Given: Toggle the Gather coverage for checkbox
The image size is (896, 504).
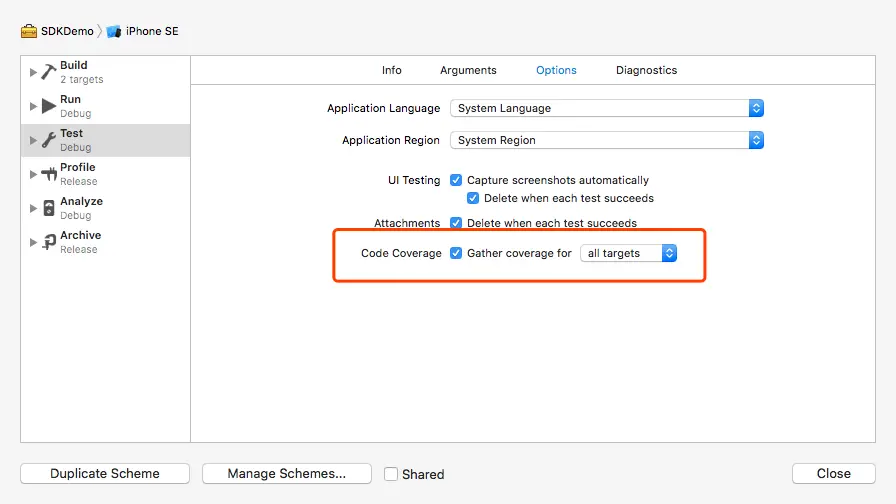Looking at the screenshot, I should click(x=456, y=253).
